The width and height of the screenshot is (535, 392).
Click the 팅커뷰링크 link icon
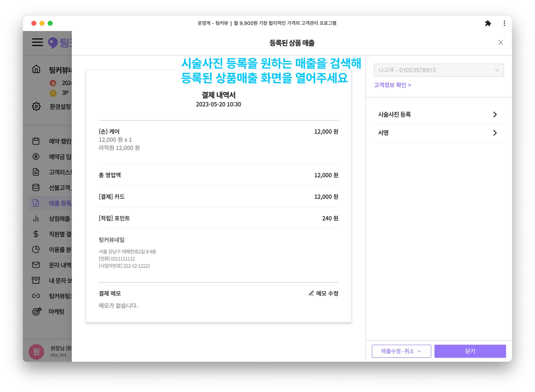click(x=36, y=296)
